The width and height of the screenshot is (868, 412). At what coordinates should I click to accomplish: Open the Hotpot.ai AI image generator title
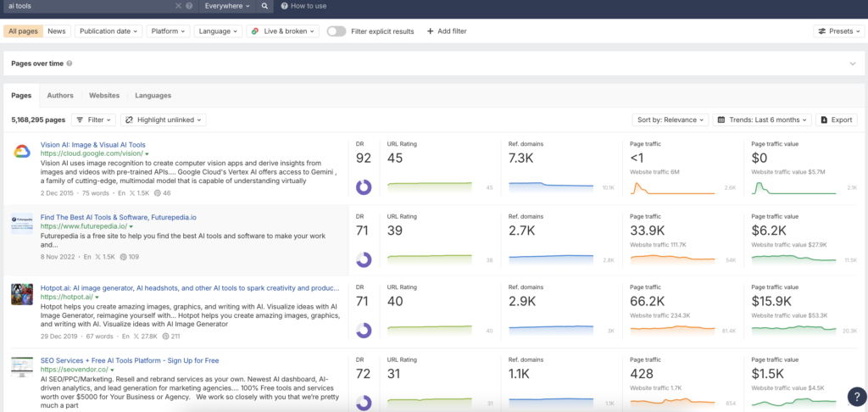(x=190, y=288)
